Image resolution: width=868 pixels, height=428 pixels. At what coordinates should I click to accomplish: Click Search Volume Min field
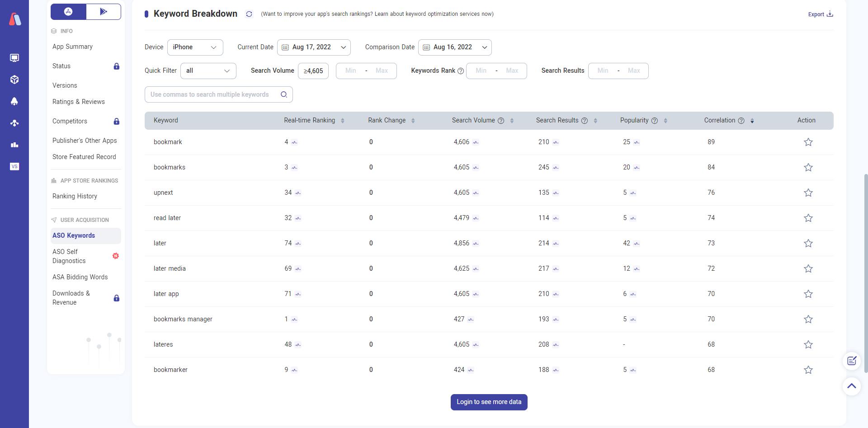coord(350,71)
